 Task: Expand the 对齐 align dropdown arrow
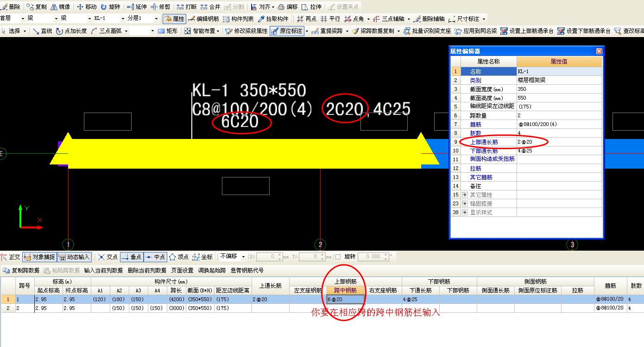pyautogui.click(x=273, y=7)
